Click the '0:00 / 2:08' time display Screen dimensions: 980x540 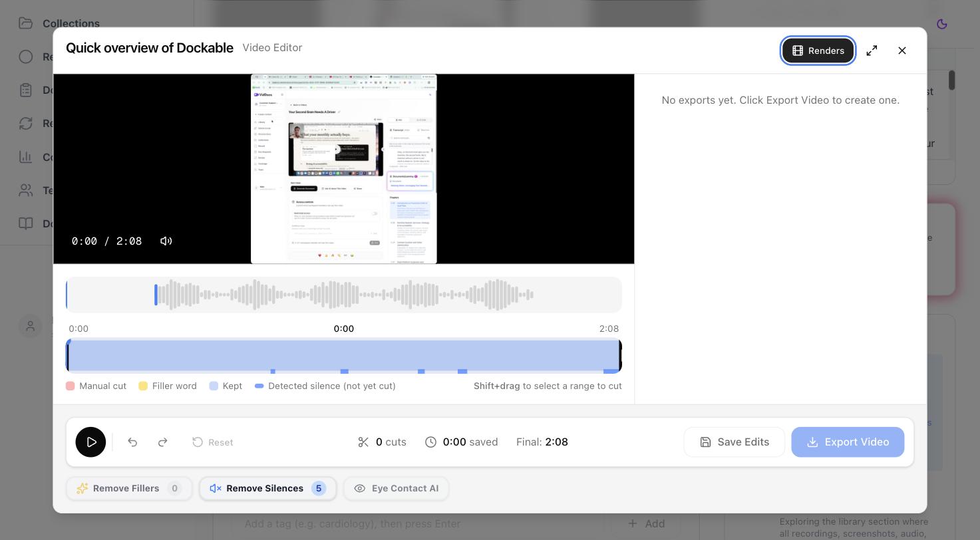tap(107, 241)
